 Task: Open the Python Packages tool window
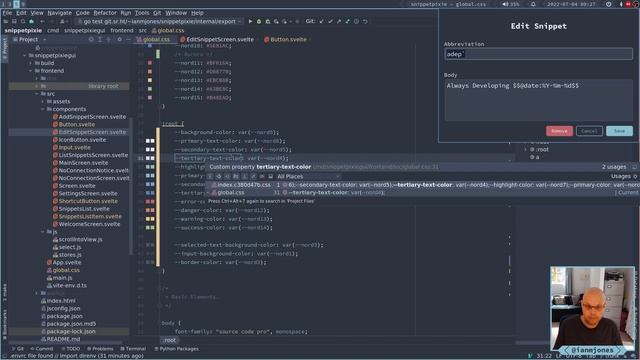[x=176, y=349]
